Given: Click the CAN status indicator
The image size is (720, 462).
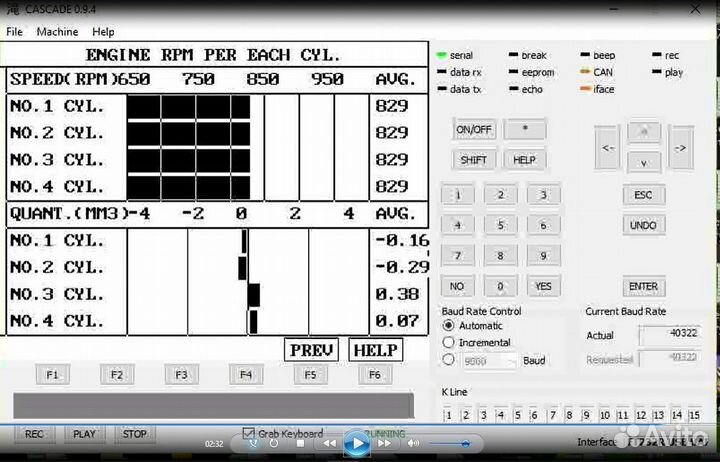Looking at the screenshot, I should pos(585,72).
